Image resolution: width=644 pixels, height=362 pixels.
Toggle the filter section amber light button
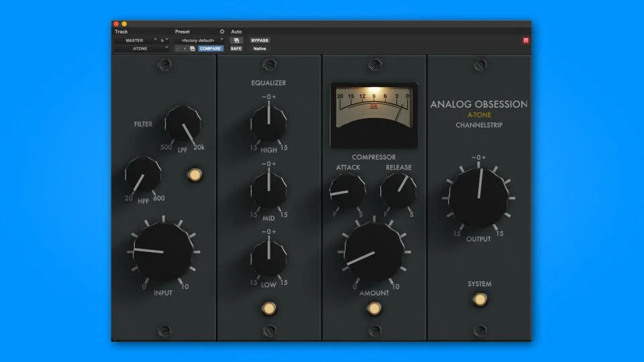coord(195,174)
